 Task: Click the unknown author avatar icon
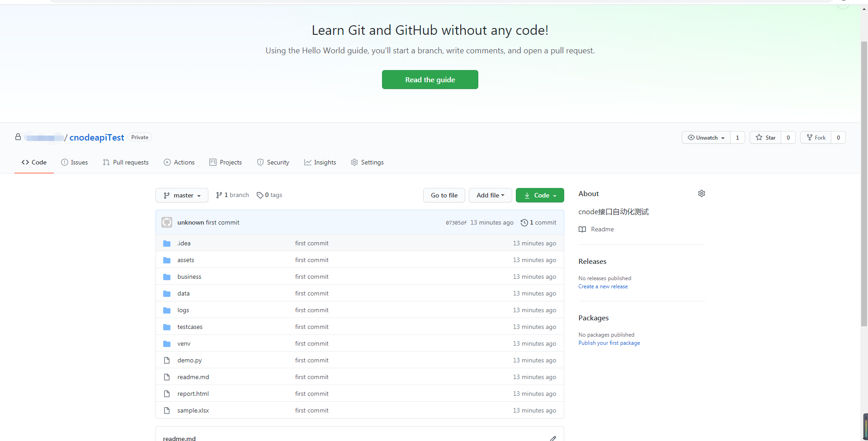167,222
